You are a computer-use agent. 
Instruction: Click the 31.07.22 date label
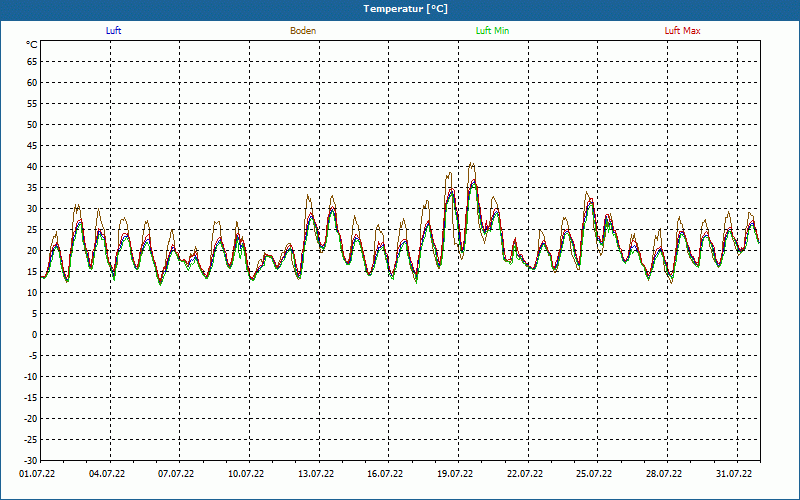pyautogui.click(x=734, y=474)
